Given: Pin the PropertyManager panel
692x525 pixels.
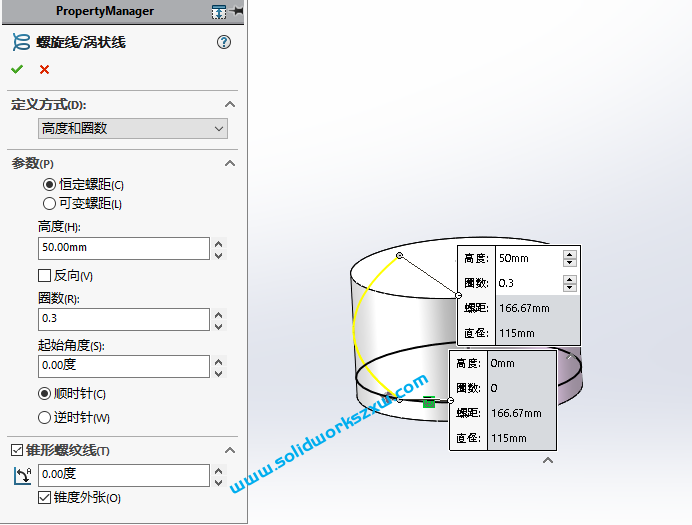Looking at the screenshot, I should coord(237,11).
